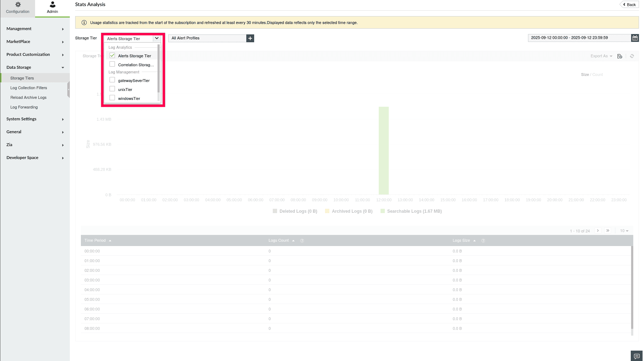The image size is (644, 361).
Task: Click the Logs Count help icon
Action: (302, 241)
